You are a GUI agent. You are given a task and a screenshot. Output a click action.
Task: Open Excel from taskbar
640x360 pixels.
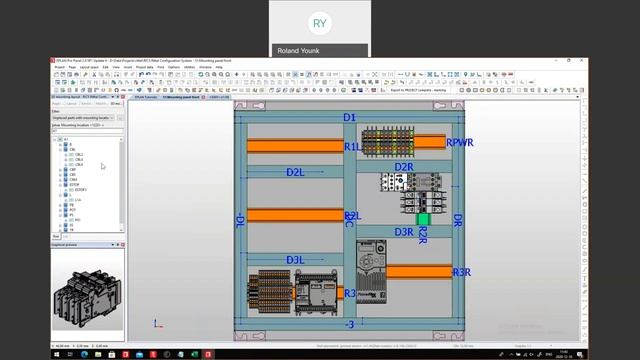pyautogui.click(x=195, y=354)
